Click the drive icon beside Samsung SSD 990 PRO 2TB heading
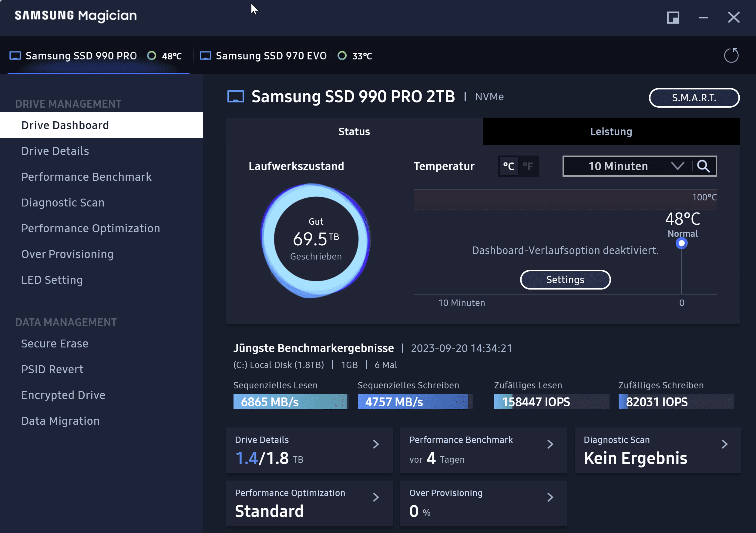Viewport: 756px width, 533px height. pos(236,97)
